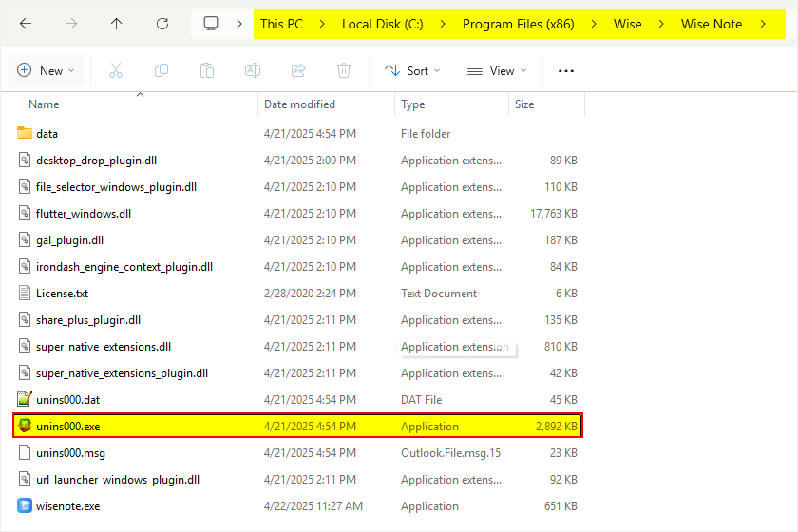This screenshot has height=532, width=798.
Task: Go to This PC in breadcrumb
Action: tap(281, 24)
